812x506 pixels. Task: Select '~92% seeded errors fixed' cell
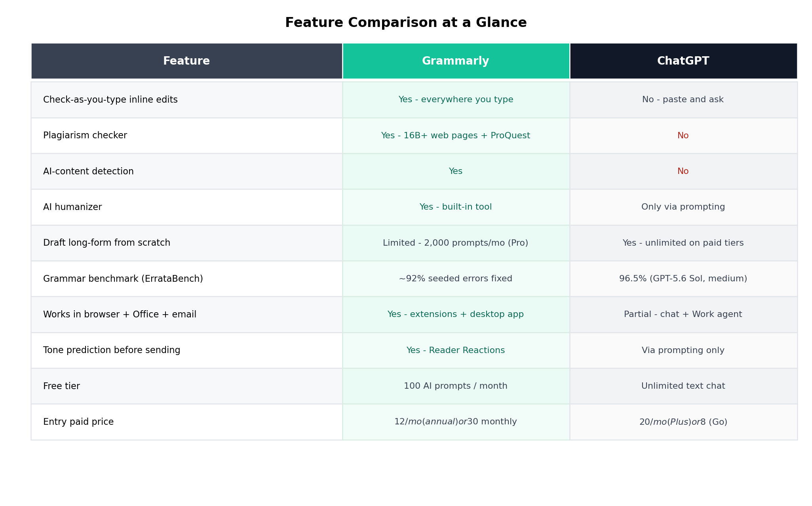[456, 279]
